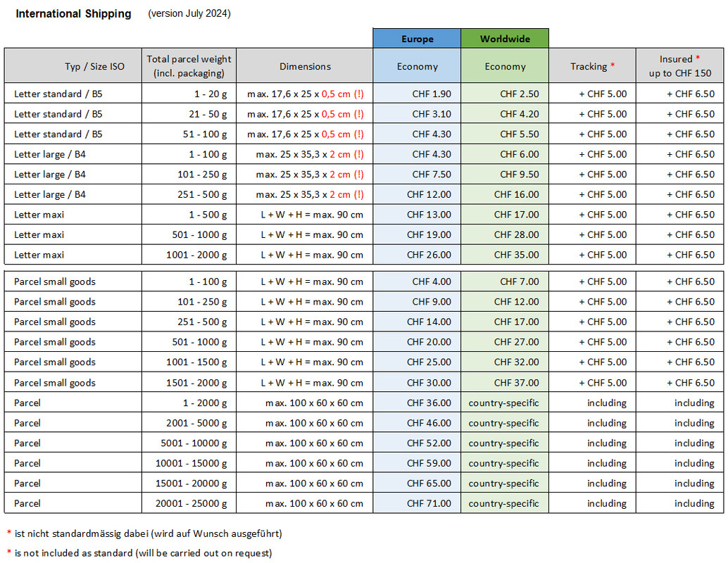Click the "Insured up to CHF 150" header

click(x=679, y=65)
